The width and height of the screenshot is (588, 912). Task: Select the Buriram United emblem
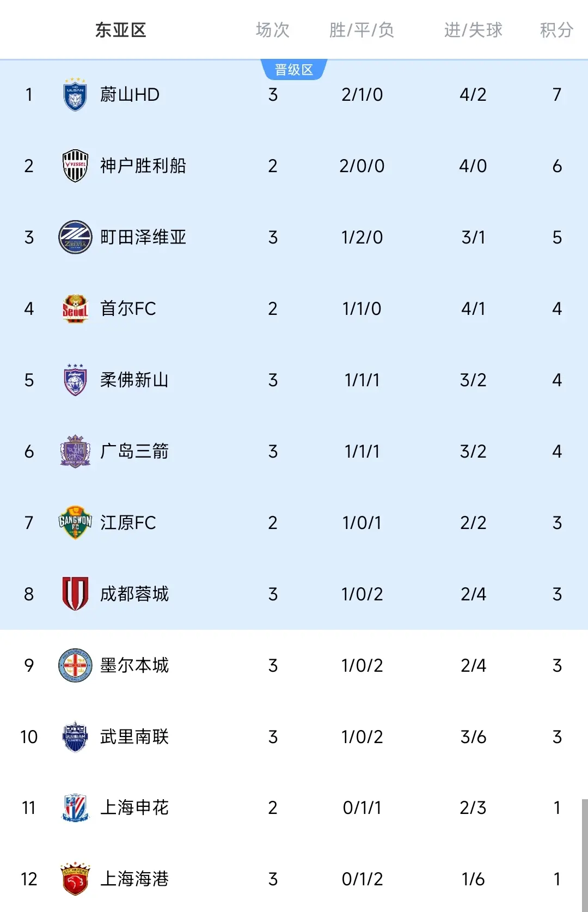click(75, 737)
